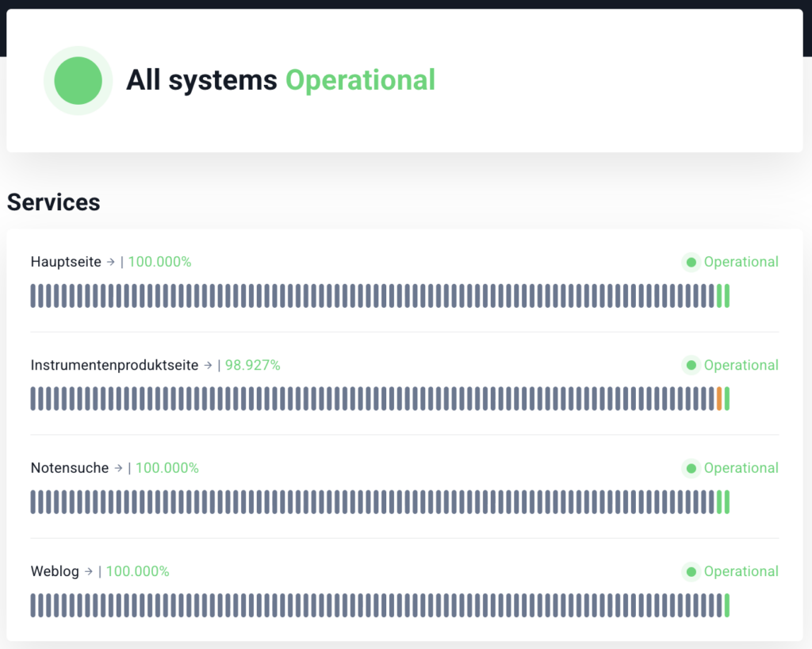Open the Notensuche service link
The height and width of the screenshot is (649, 812).
coord(70,468)
